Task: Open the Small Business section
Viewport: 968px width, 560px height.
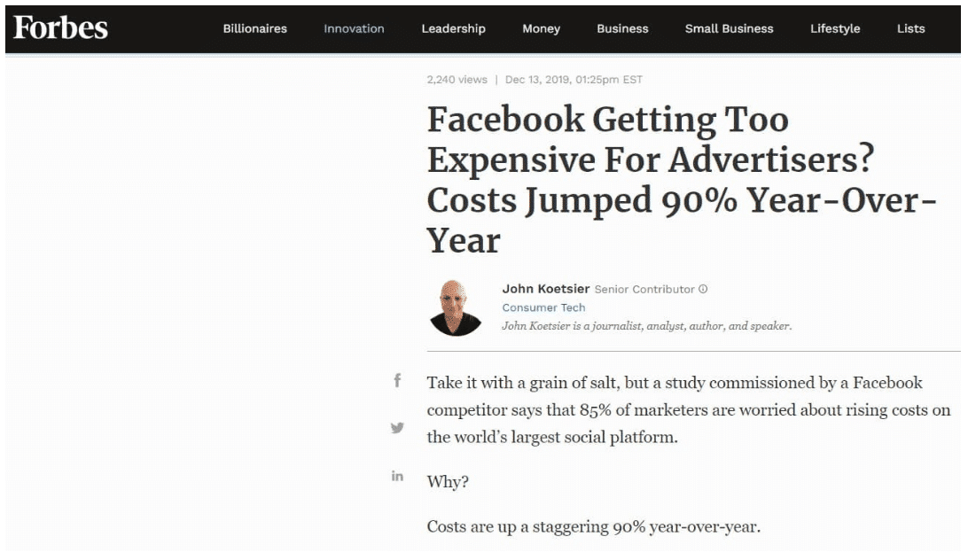Action: (729, 28)
